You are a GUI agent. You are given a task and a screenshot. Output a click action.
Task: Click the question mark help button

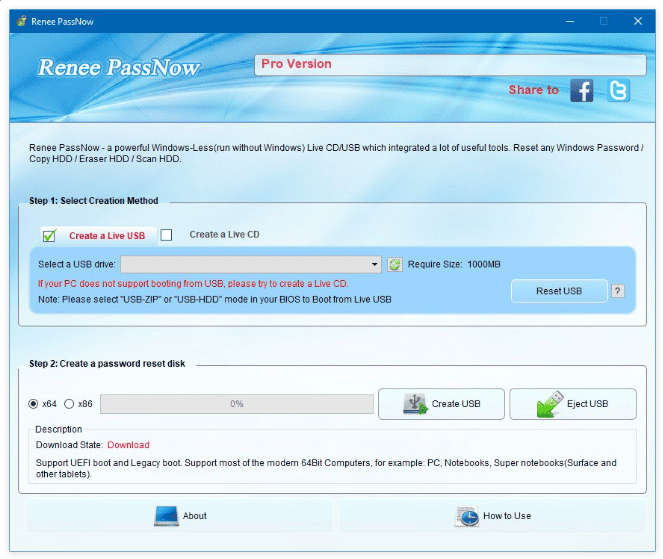(617, 291)
